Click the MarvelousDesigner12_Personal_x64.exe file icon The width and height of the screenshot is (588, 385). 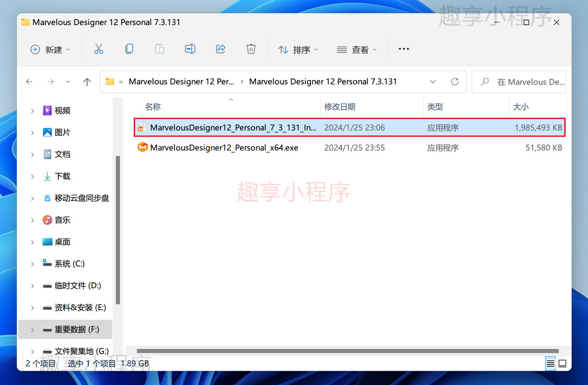tap(143, 147)
